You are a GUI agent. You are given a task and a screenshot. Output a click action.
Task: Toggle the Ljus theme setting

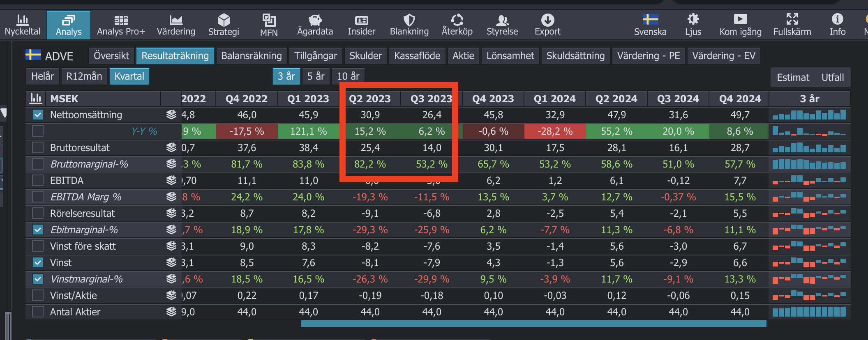click(x=693, y=19)
